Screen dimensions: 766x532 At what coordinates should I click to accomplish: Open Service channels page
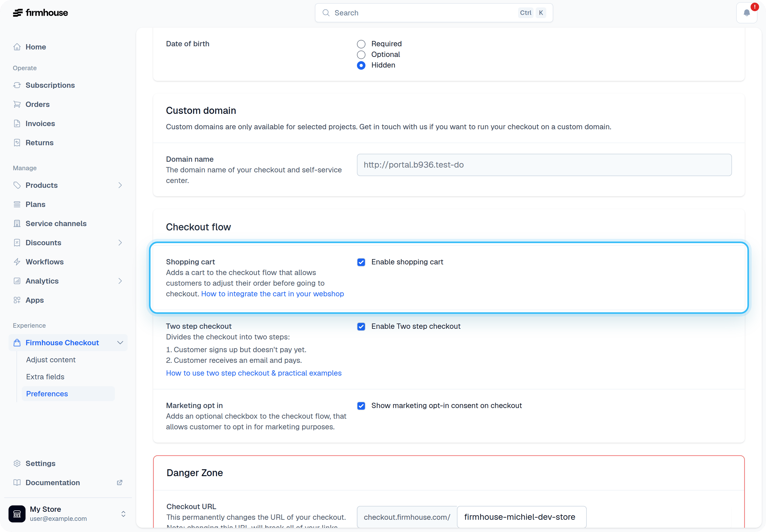(x=68, y=223)
